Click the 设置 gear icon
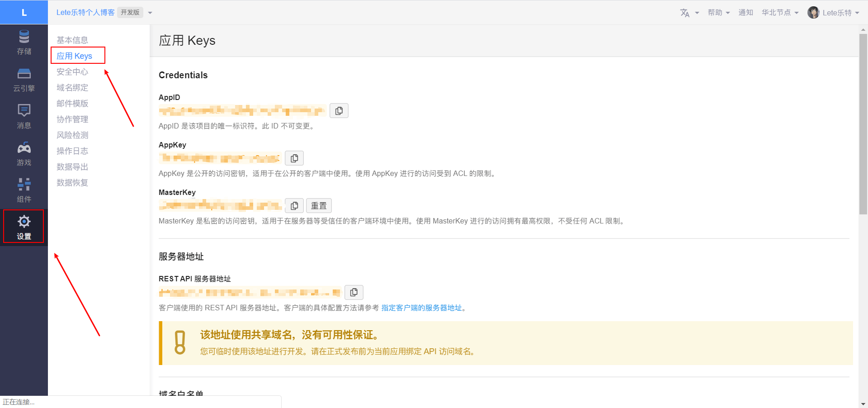 (x=24, y=222)
